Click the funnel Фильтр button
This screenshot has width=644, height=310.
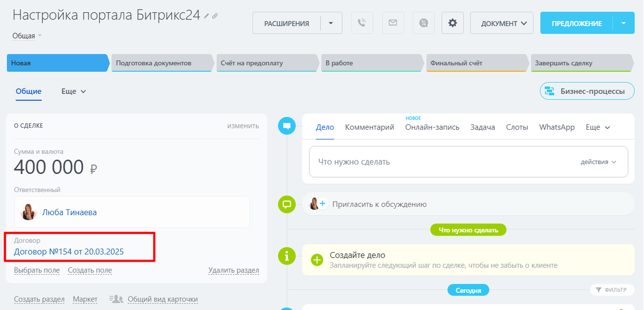611,290
